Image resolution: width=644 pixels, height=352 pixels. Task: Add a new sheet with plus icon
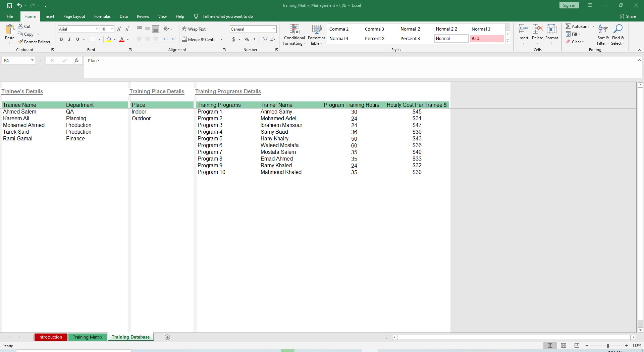point(167,337)
